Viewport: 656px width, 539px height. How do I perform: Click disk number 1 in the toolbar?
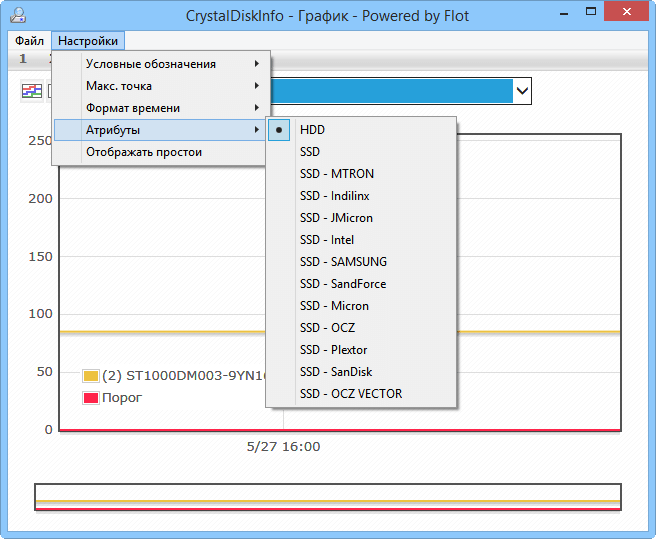click(23, 59)
